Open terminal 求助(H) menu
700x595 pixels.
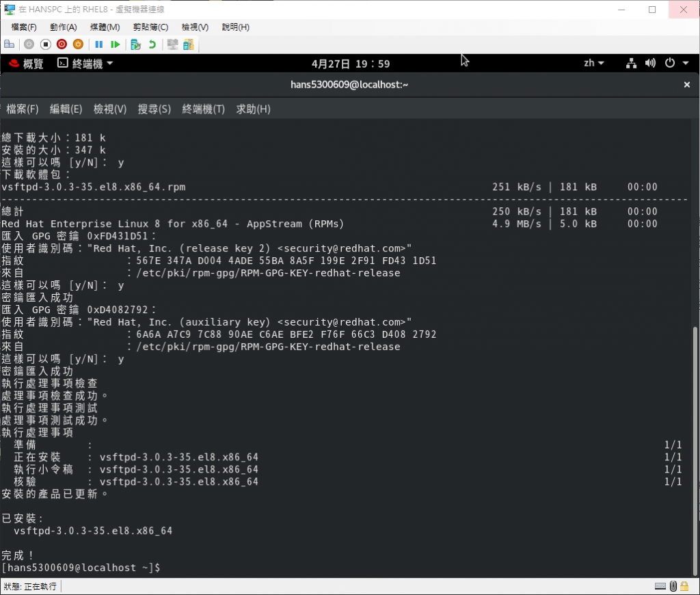pos(253,109)
